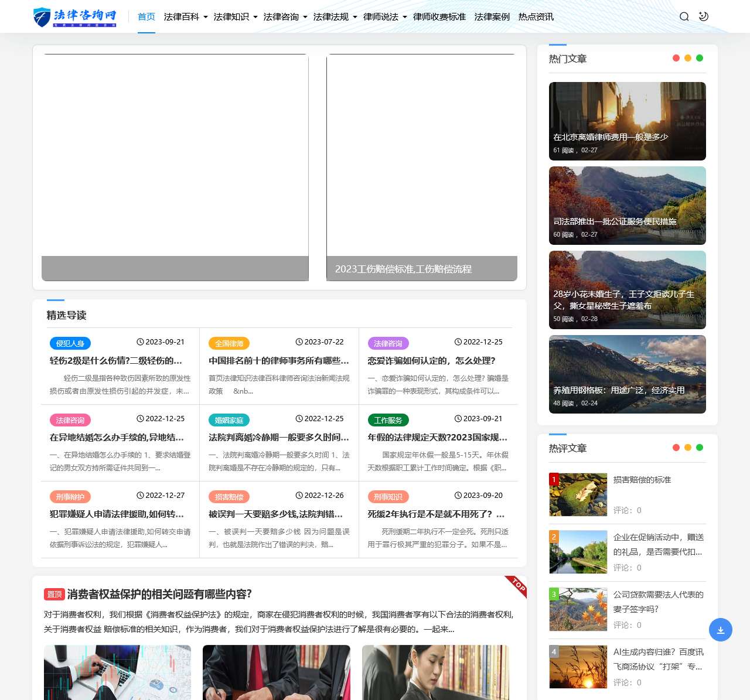Open hot article 司法部推出一批公证服务便民措施
The height and width of the screenshot is (700, 750).
(x=628, y=206)
